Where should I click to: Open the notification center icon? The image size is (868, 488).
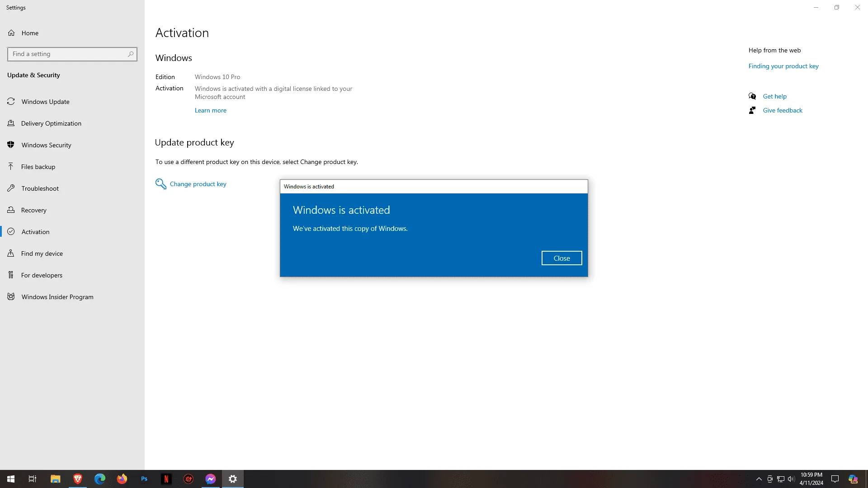tap(835, 479)
